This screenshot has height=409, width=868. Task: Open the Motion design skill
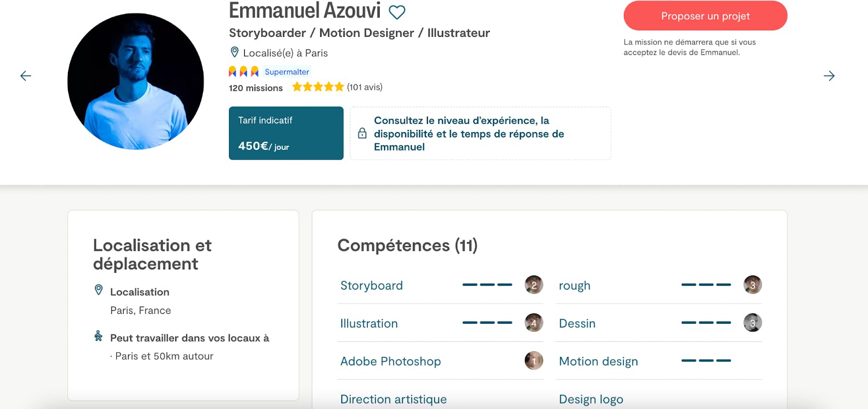click(598, 361)
